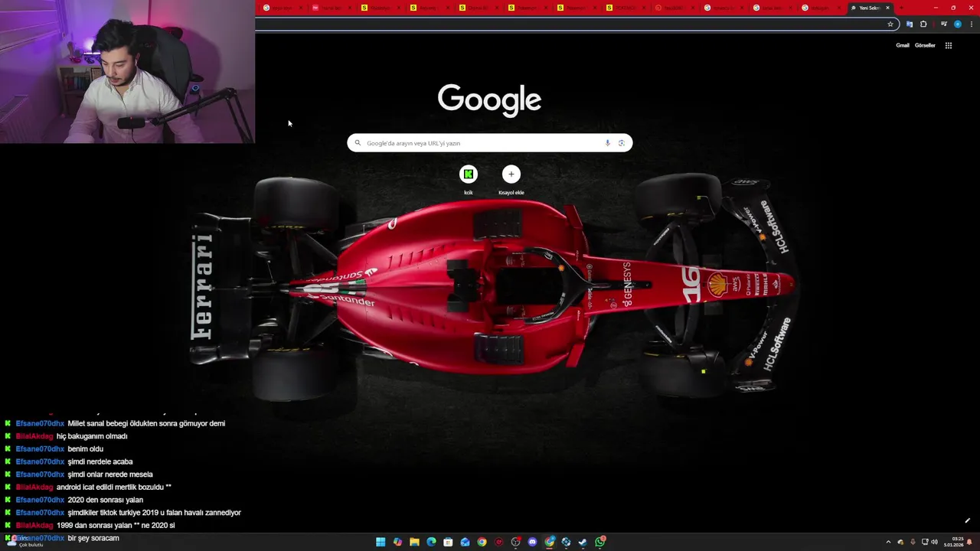Image resolution: width=980 pixels, height=551 pixels.
Task: Click the Chrome profile avatar
Action: (x=958, y=24)
